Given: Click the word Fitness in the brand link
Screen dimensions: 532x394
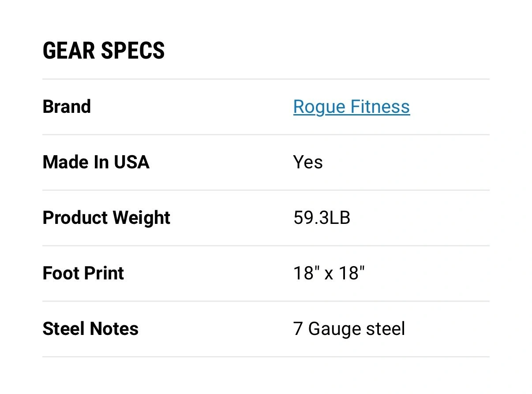Looking at the screenshot, I should 380,107.
